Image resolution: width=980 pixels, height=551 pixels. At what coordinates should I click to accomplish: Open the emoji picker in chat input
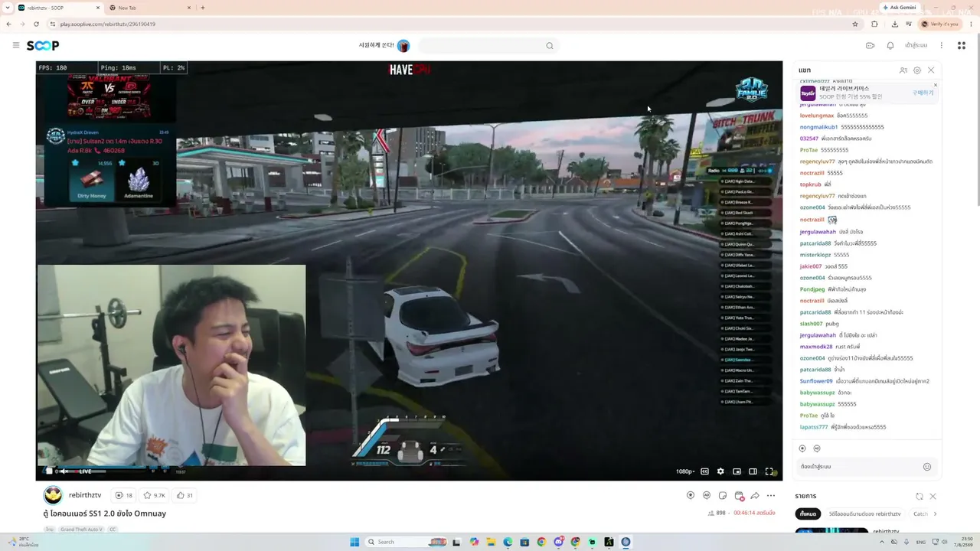pyautogui.click(x=927, y=467)
